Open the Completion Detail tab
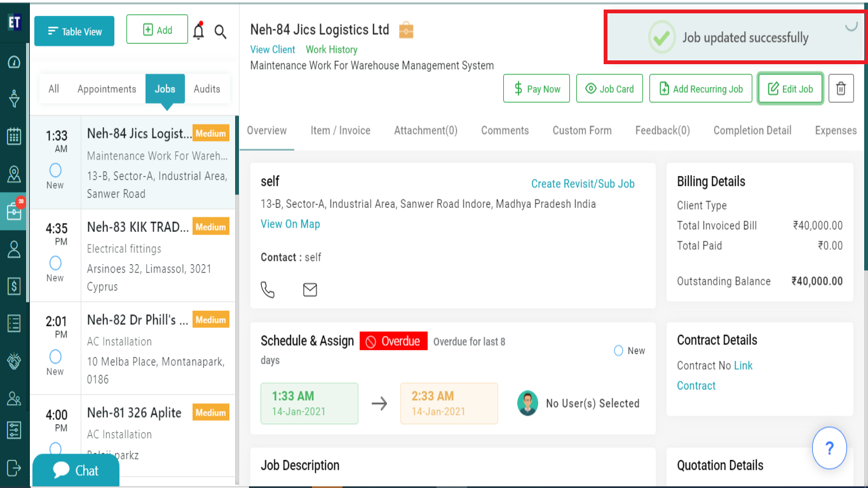The height and width of the screenshot is (488, 868). (752, 130)
